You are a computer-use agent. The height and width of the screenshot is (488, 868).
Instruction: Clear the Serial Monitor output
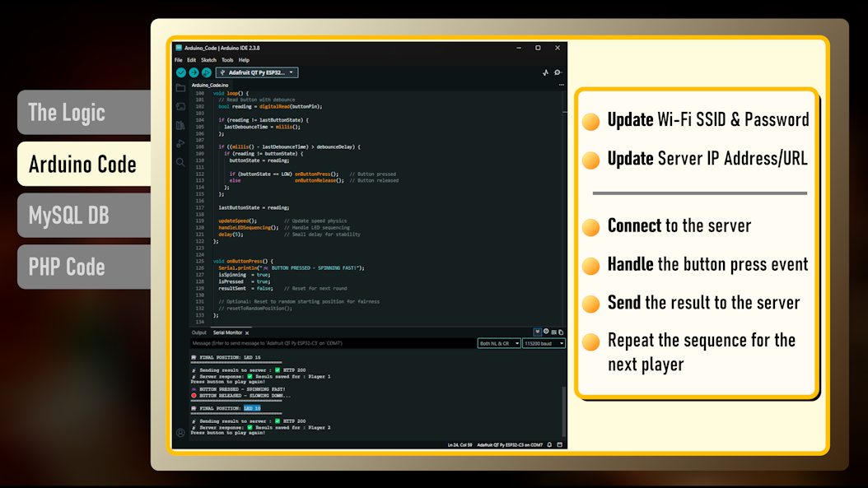[553, 332]
